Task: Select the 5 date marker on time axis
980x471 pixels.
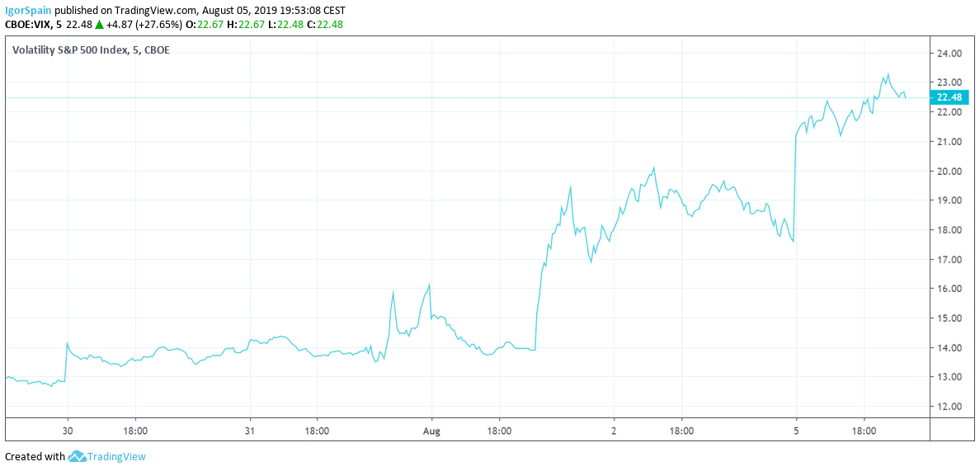Action: point(796,431)
